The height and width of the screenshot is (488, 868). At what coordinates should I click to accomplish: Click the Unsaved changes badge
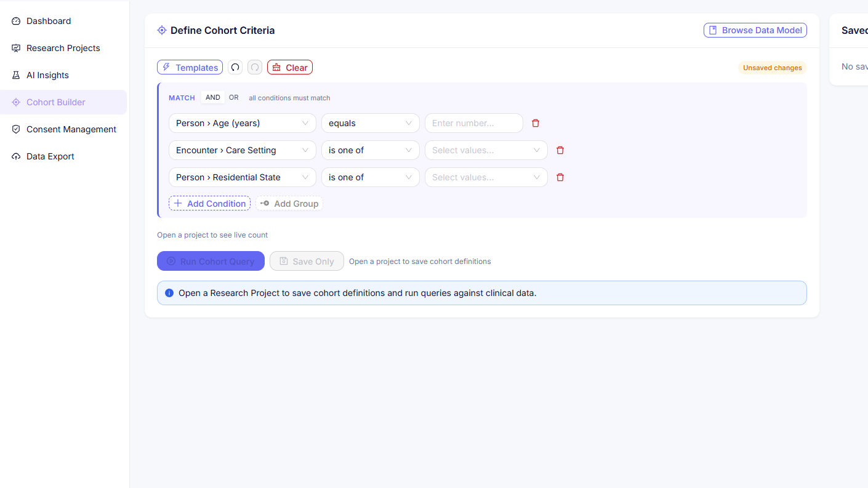pyautogui.click(x=773, y=68)
